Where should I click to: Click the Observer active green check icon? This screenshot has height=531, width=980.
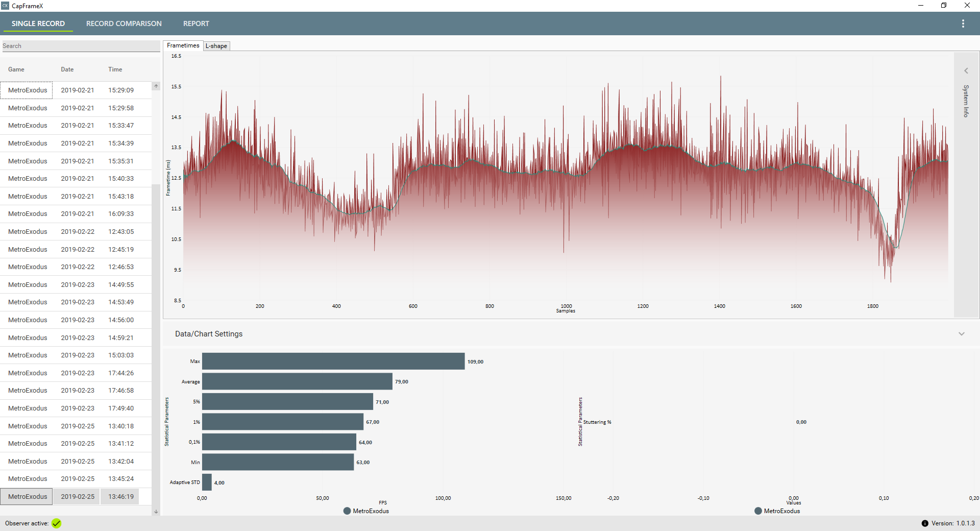pos(56,523)
